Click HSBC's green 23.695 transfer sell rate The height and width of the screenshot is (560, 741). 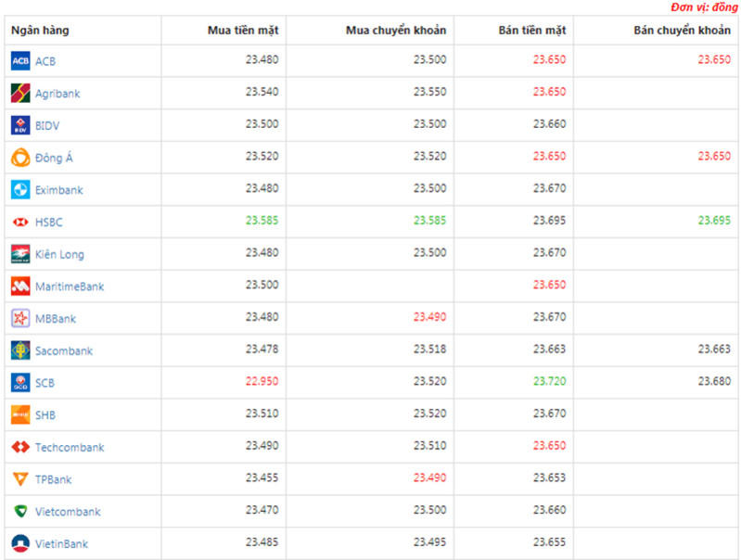714,221
